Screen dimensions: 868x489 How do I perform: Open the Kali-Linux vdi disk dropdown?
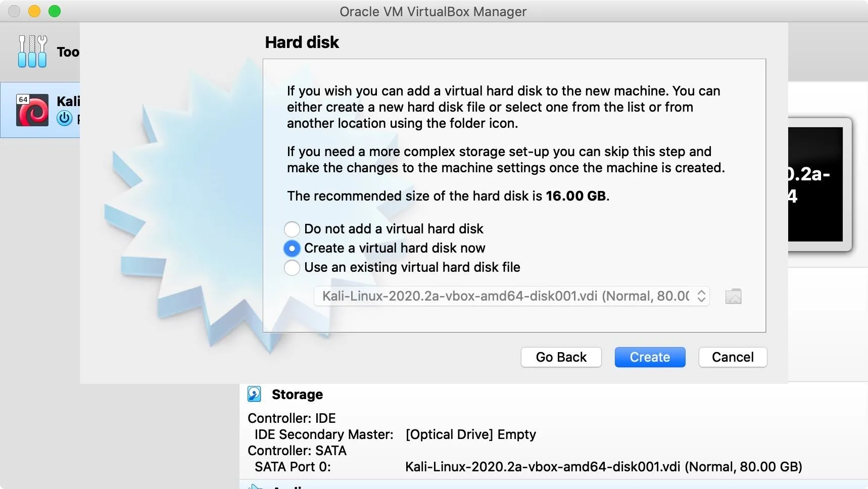(x=511, y=296)
